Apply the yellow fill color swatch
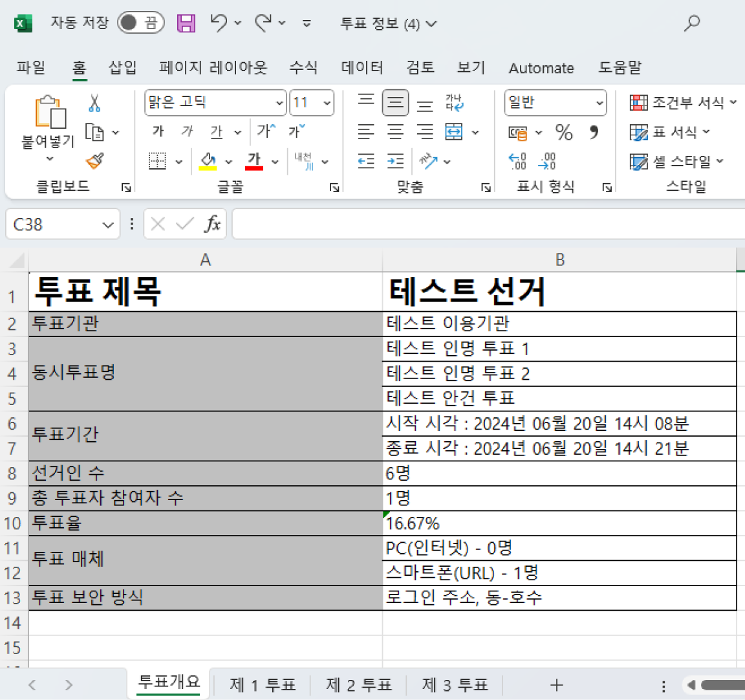 coord(208,161)
